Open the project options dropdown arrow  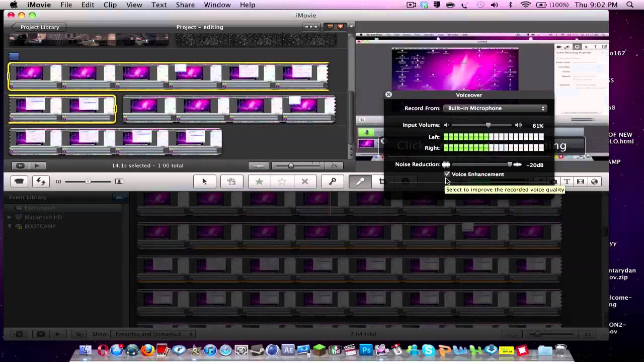(352, 27)
